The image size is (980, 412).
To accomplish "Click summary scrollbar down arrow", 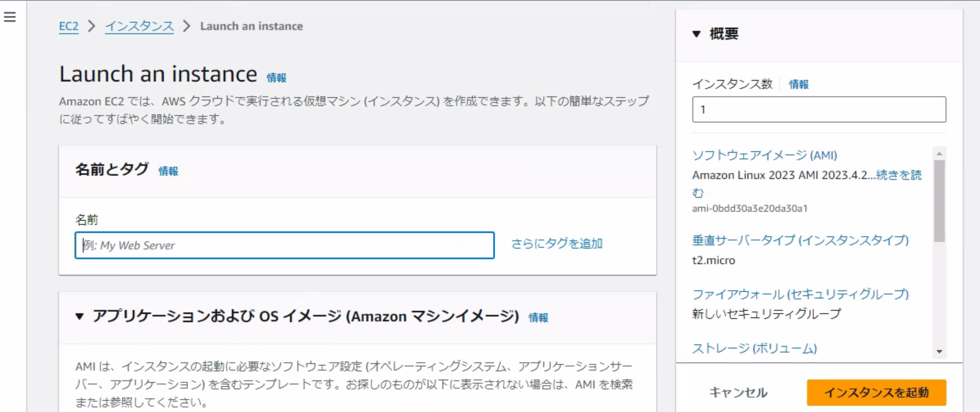I will pos(939,351).
